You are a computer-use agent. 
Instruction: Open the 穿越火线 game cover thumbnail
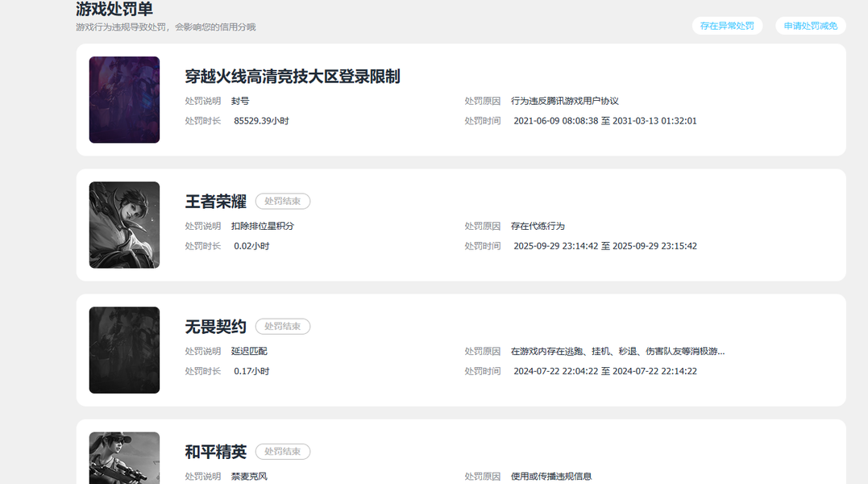pos(125,100)
